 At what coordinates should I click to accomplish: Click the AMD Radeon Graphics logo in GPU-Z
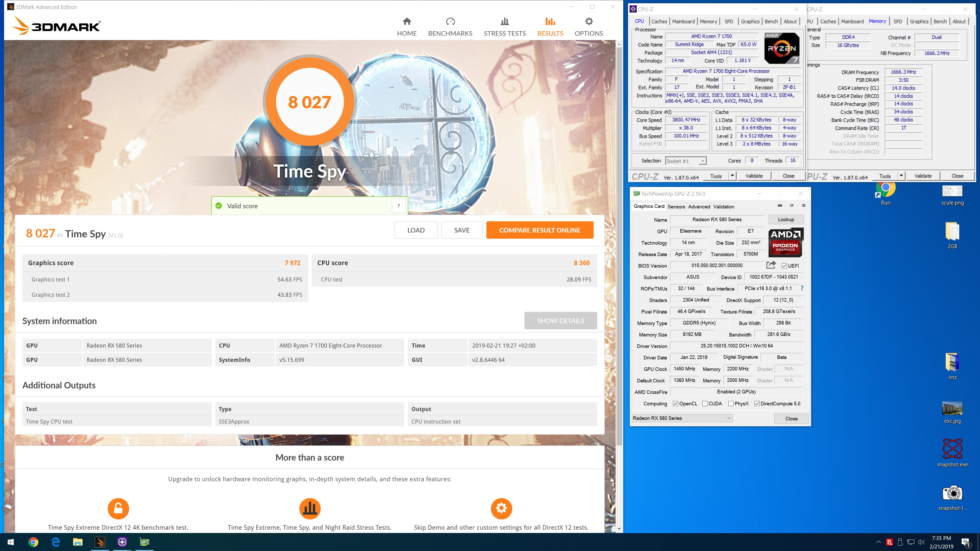(786, 242)
